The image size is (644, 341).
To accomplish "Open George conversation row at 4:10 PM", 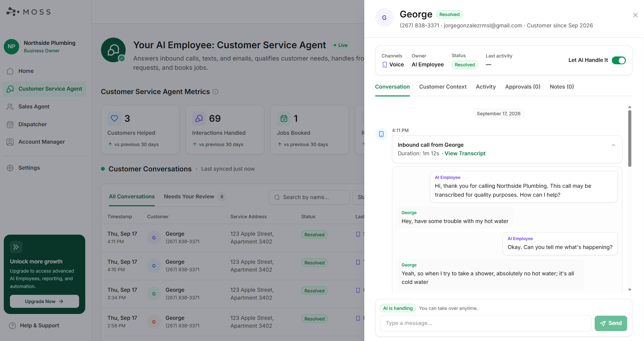I will click(x=233, y=266).
